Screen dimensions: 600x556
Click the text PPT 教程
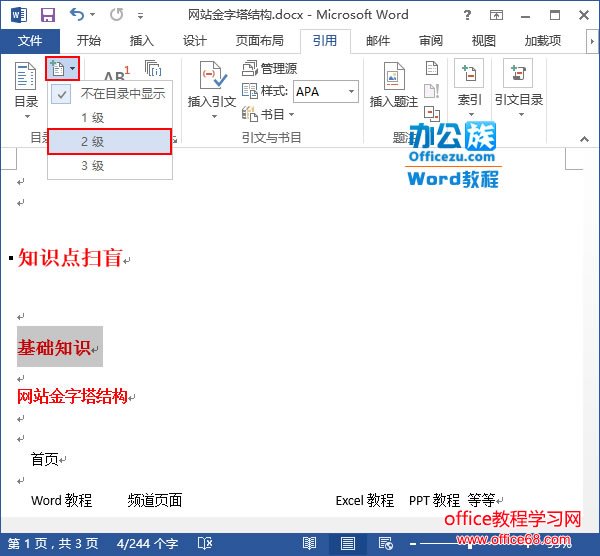(434, 500)
